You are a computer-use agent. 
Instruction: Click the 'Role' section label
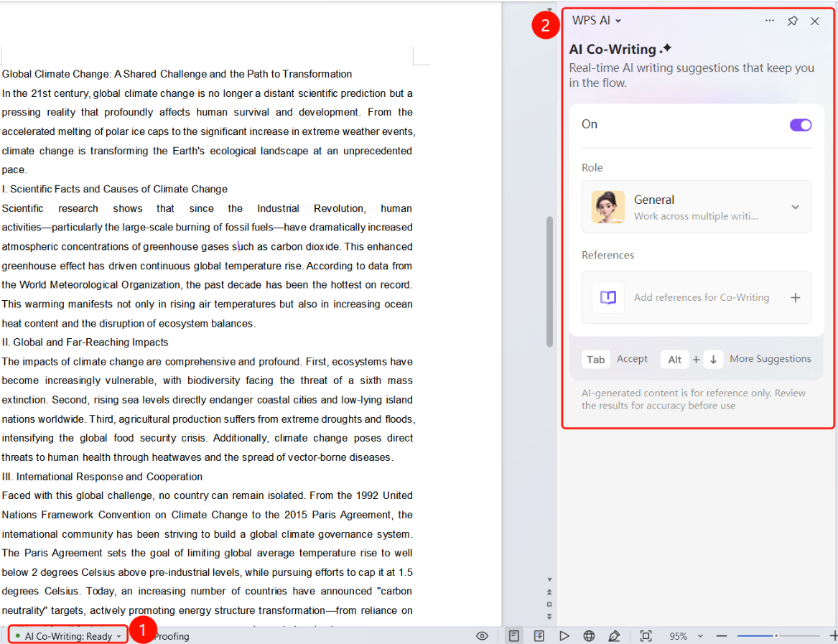point(592,168)
